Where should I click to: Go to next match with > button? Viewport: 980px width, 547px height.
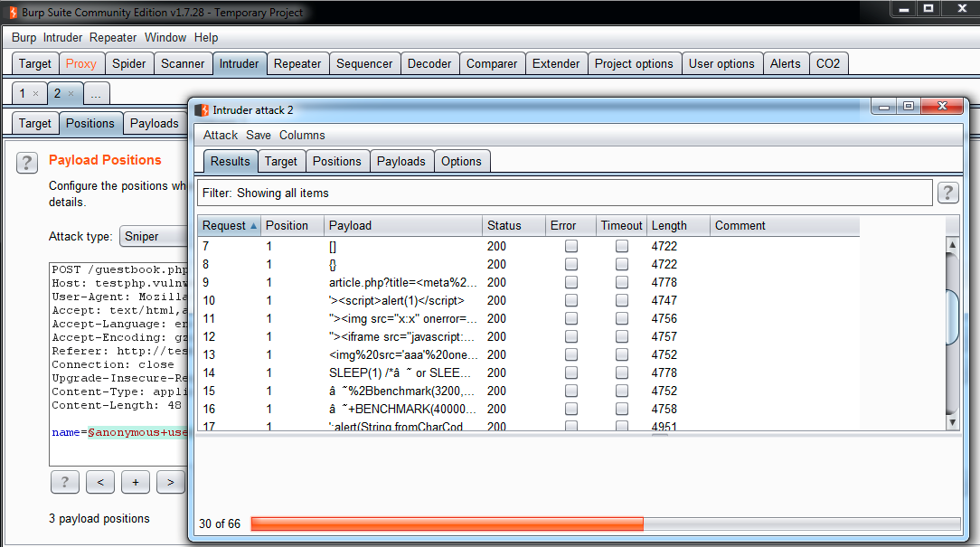pyautogui.click(x=171, y=482)
